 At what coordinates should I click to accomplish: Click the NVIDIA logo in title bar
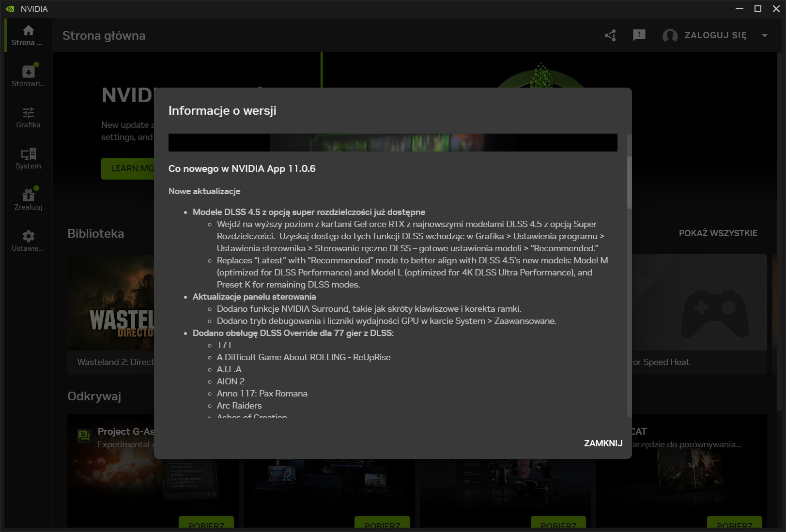(x=10, y=9)
